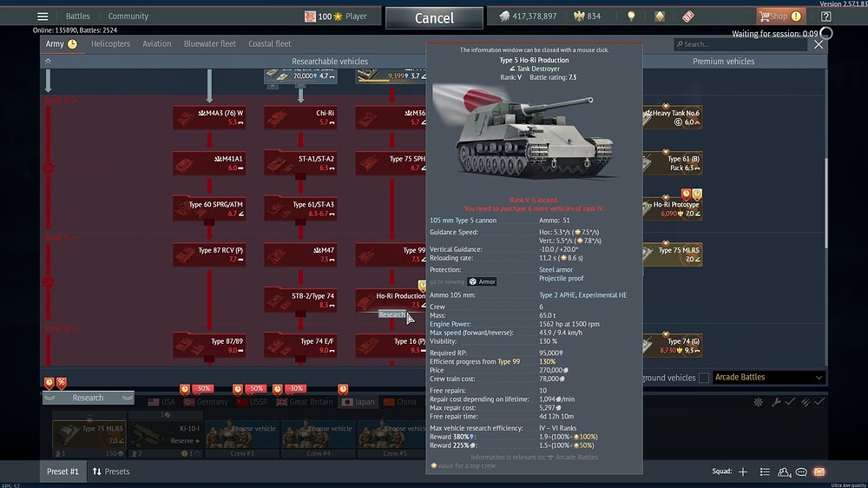Select the USA nation tab
This screenshot has width=868, height=488.
coord(161,402)
